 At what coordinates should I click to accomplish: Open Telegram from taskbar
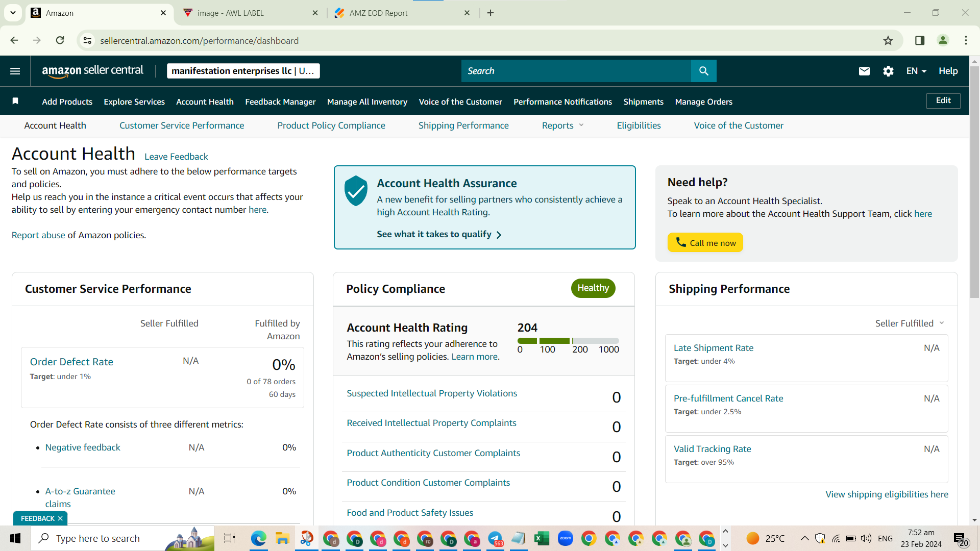click(x=495, y=538)
